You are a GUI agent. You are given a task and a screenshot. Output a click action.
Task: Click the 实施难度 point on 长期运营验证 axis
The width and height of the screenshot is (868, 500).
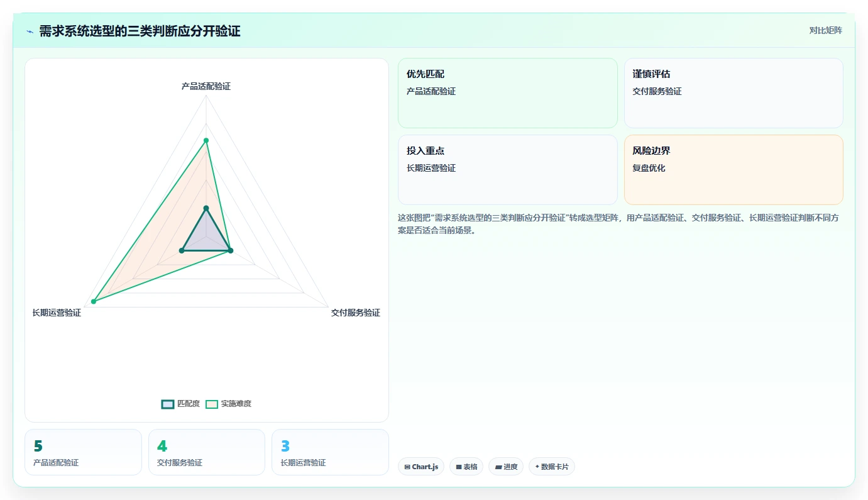point(94,302)
